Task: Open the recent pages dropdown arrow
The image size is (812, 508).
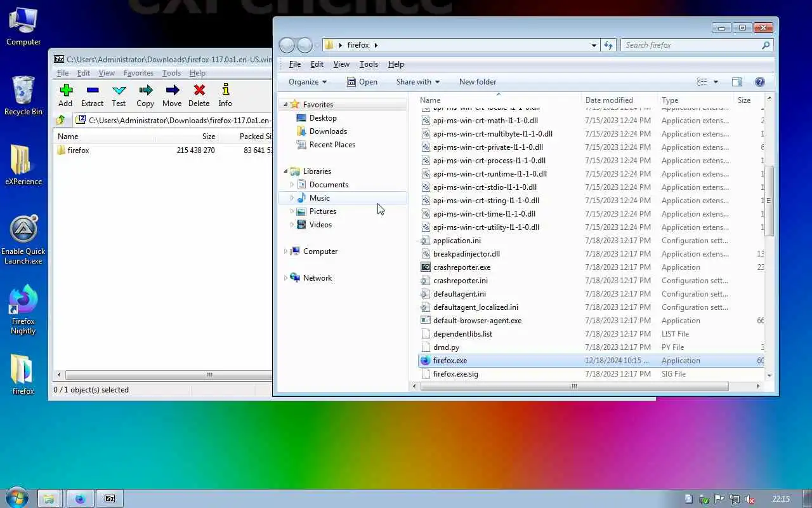Action: [317, 45]
